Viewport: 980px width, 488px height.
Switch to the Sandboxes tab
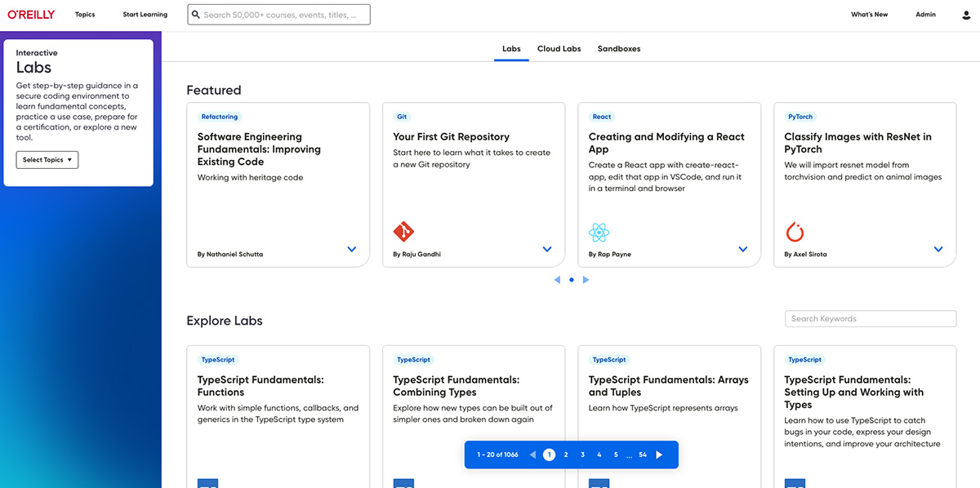619,49
